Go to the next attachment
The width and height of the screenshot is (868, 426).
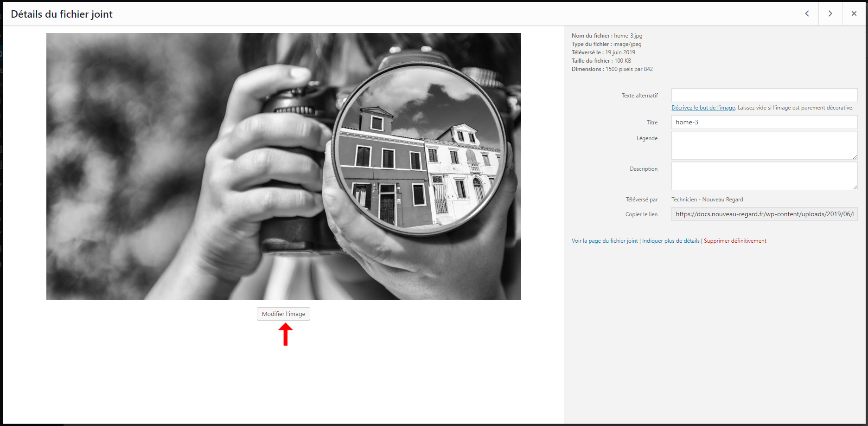tap(830, 13)
